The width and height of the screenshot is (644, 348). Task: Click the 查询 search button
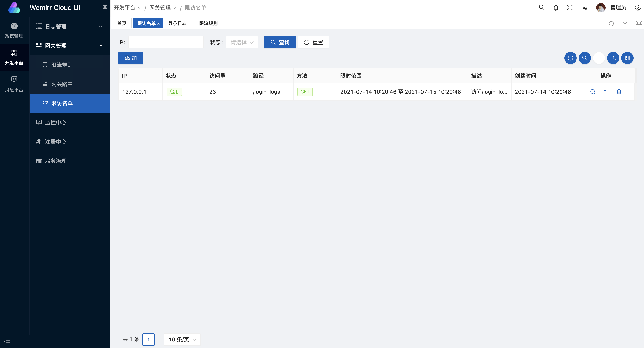[x=280, y=42]
